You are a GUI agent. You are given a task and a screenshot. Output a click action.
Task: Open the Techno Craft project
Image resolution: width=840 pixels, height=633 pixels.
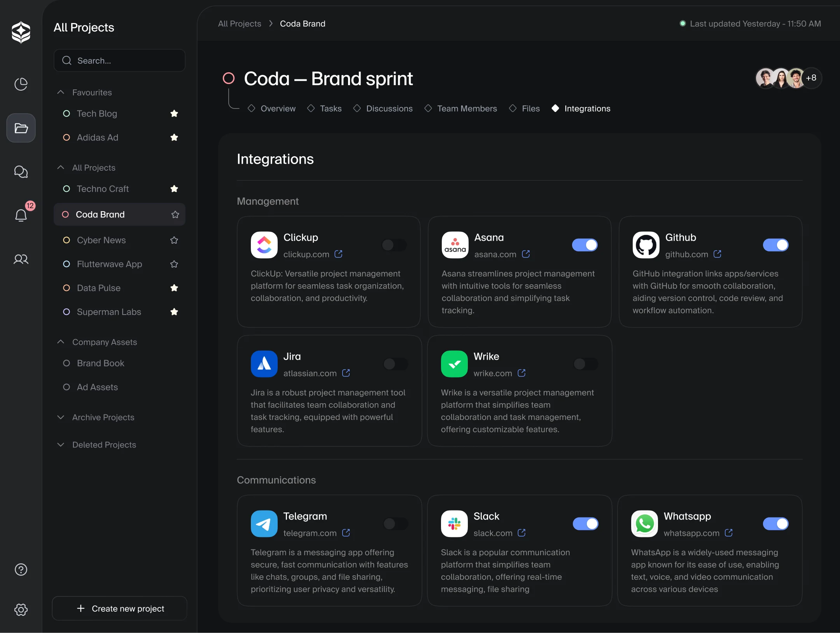tap(103, 189)
